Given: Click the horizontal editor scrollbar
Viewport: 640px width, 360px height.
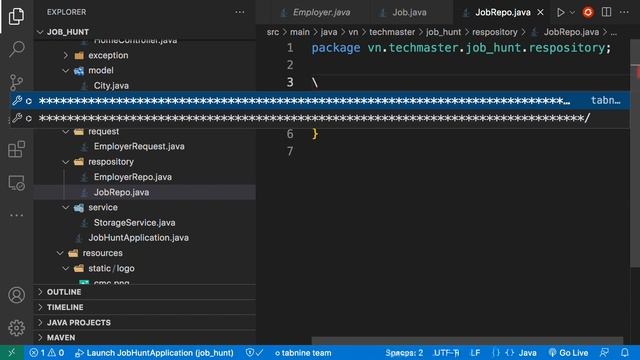Looking at the screenshot, I should coord(467,340).
